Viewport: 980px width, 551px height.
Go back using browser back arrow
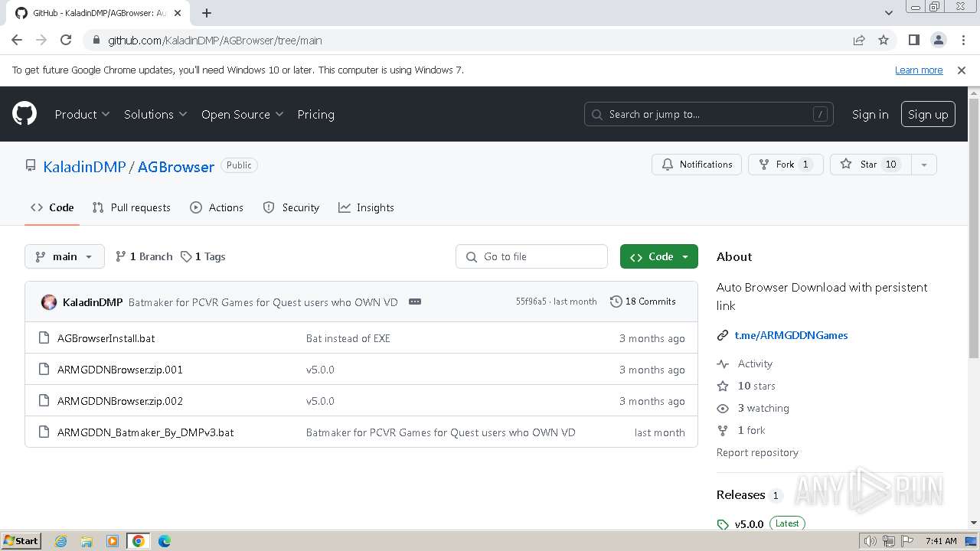(x=17, y=40)
